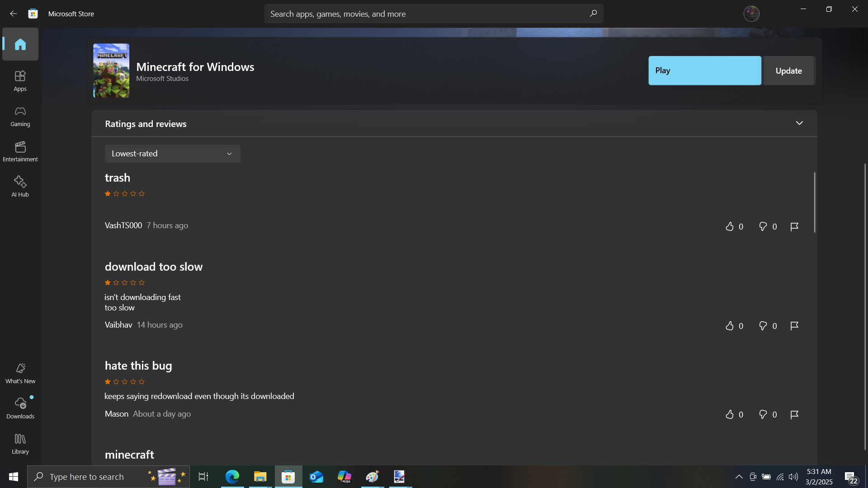868x488 pixels.
Task: Like the 'download too slow' review
Action: [x=730, y=326]
